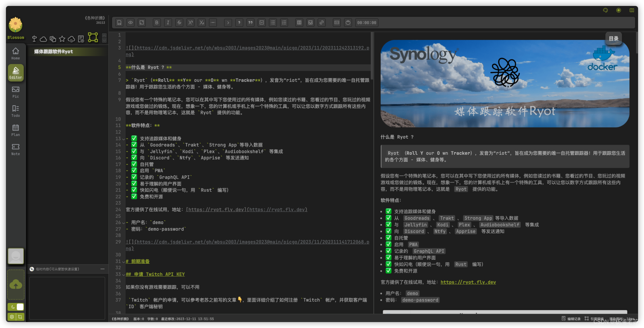Click the down arrow next to the graph icon
The height and width of the screenshot is (328, 644).
point(104,40)
